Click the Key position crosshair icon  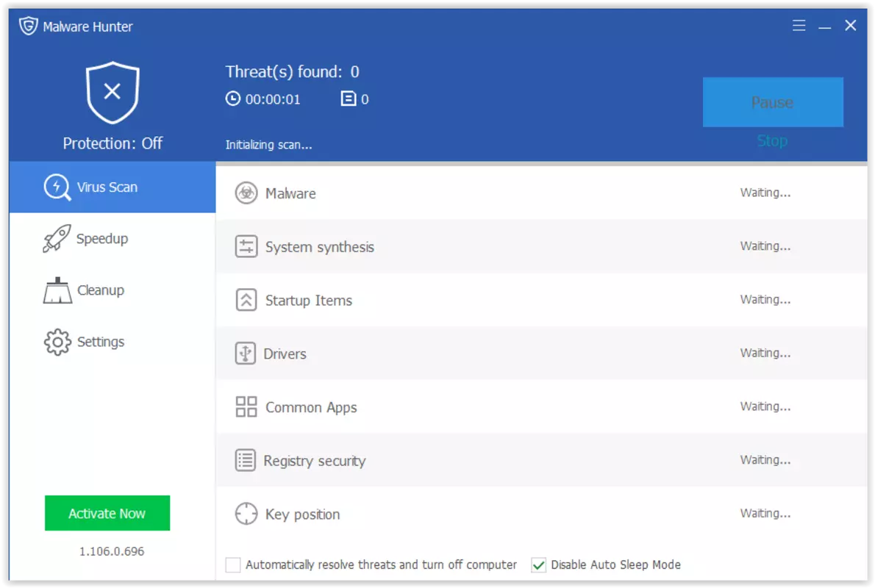point(246,514)
